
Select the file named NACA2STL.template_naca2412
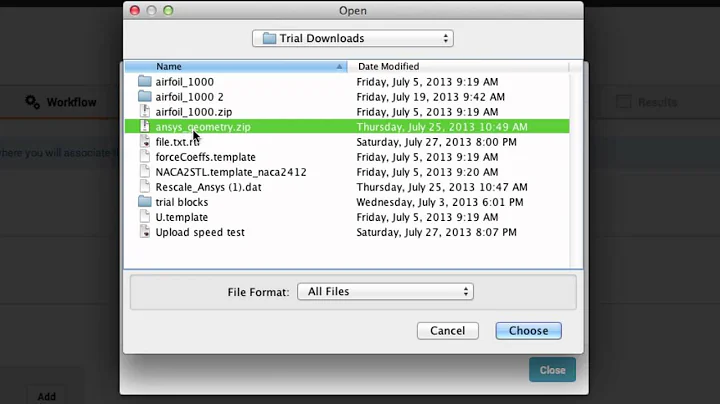pos(231,172)
